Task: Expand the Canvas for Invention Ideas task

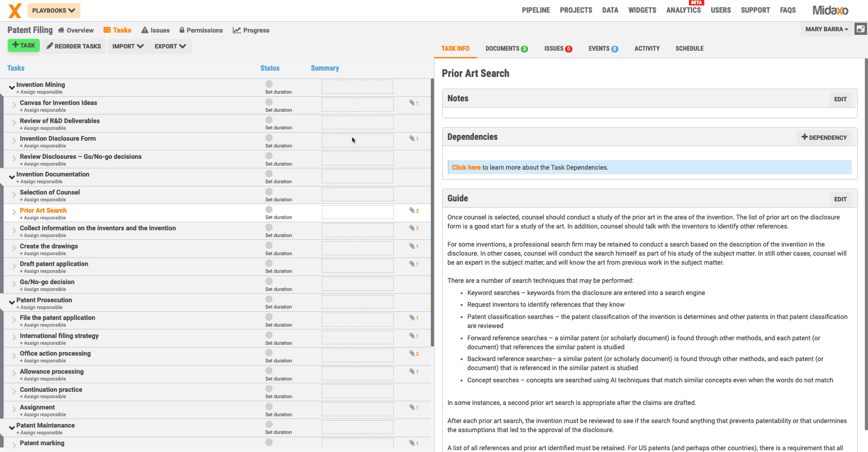Action: tap(14, 105)
